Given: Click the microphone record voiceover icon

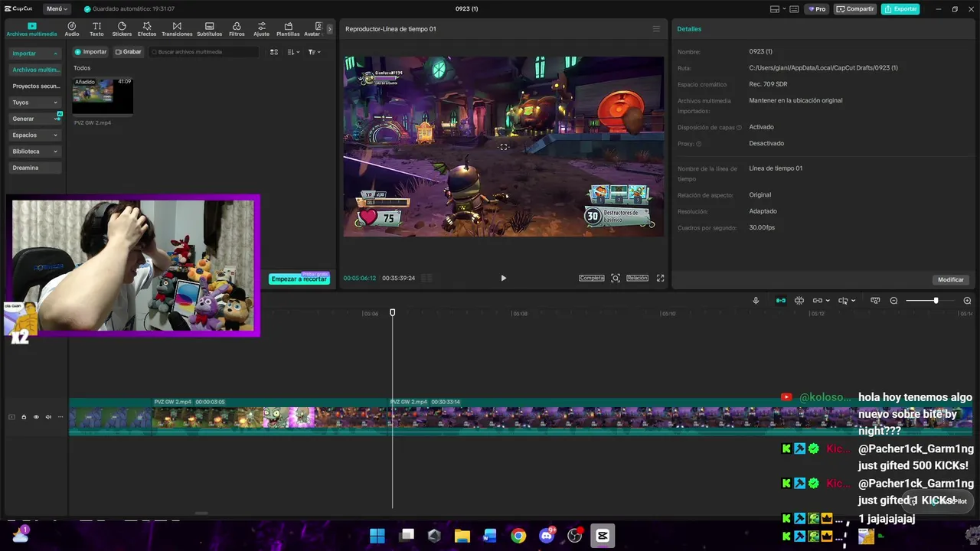Looking at the screenshot, I should click(x=756, y=301).
